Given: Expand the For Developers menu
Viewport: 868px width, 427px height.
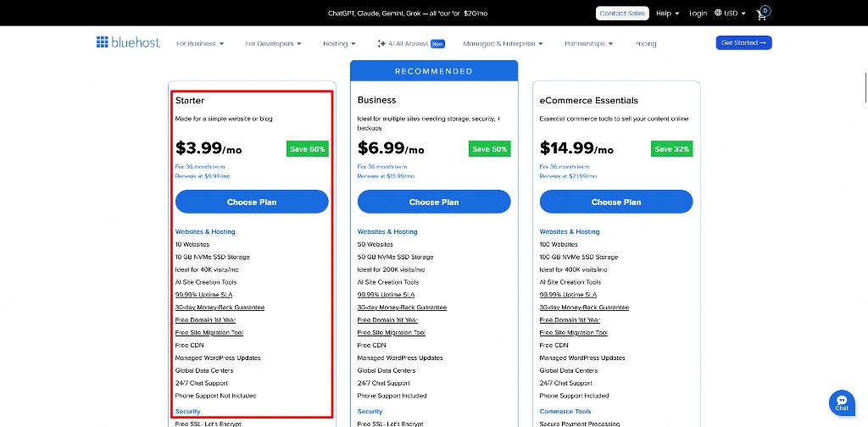Looking at the screenshot, I should click(274, 44).
